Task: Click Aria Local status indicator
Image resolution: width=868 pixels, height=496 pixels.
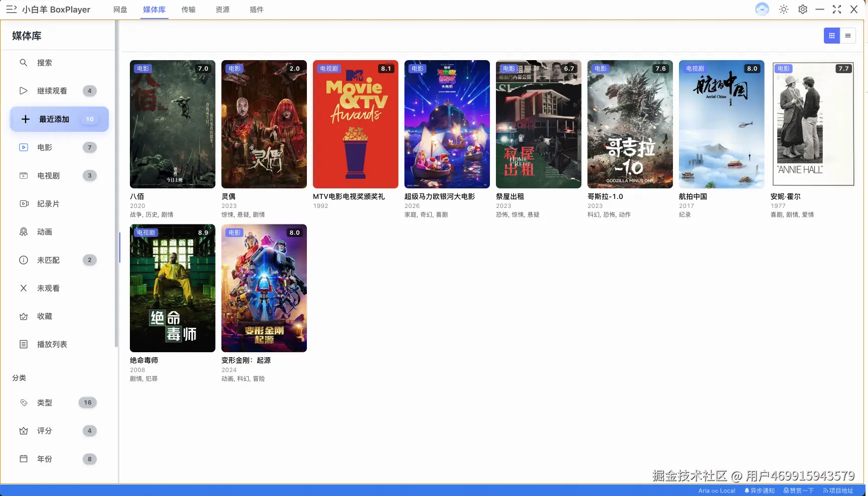Action: [x=717, y=491]
